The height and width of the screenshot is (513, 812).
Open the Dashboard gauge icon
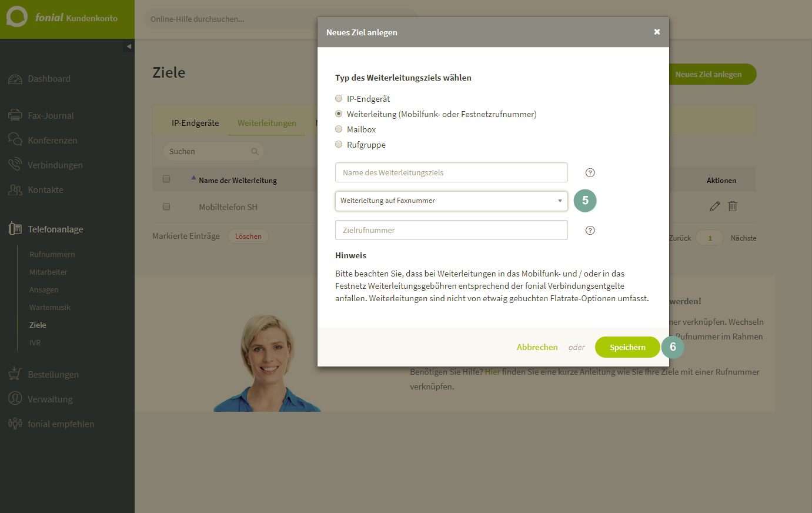pos(15,79)
